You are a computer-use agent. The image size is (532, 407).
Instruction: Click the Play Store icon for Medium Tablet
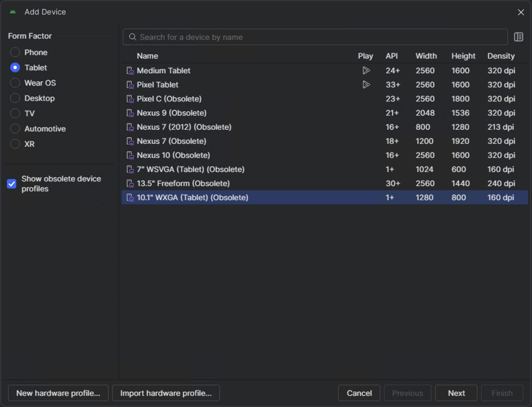coord(366,70)
